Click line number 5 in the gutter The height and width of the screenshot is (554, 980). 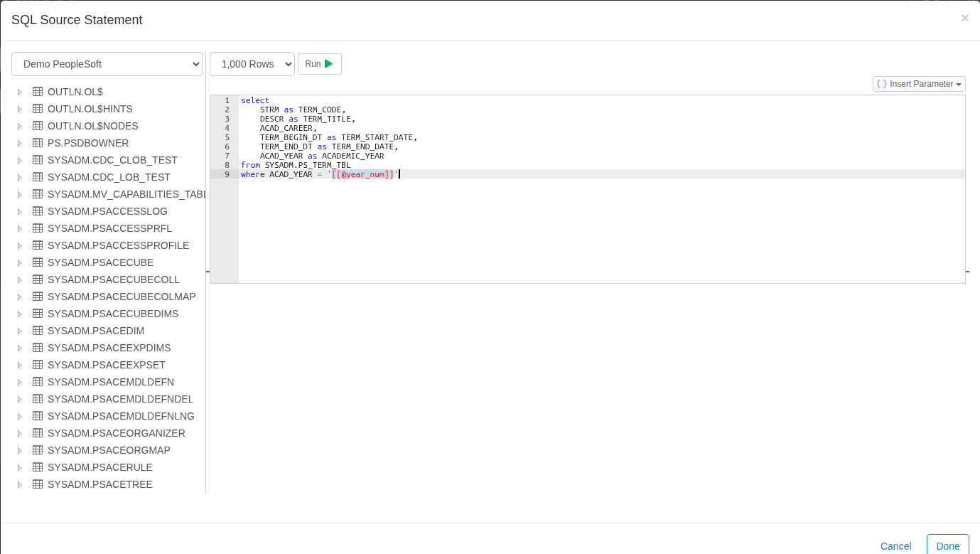227,137
